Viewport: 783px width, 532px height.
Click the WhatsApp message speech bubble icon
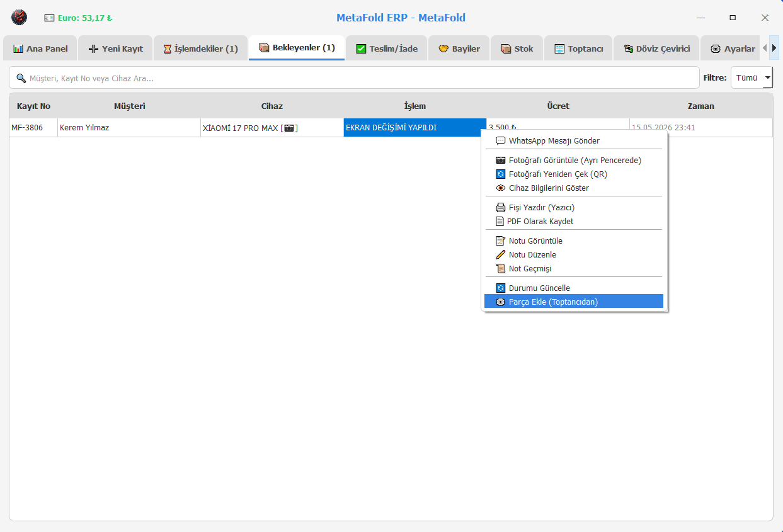[x=501, y=141]
